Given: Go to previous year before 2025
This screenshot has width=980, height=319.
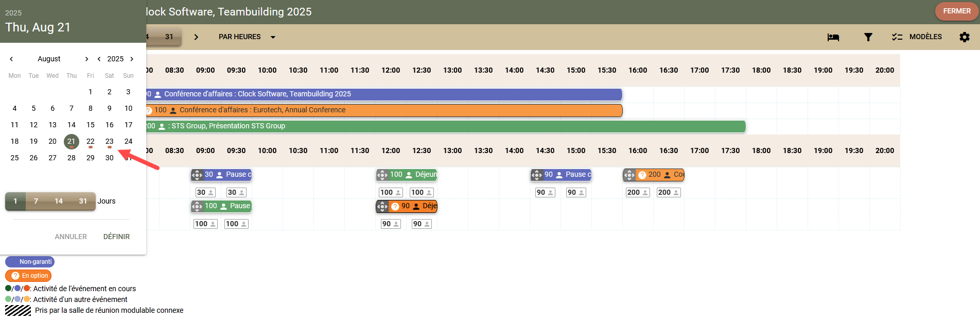Looking at the screenshot, I should (x=99, y=59).
